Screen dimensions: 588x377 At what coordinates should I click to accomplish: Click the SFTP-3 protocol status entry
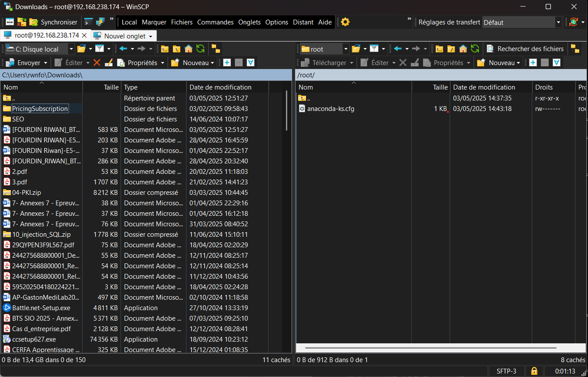tap(506, 371)
